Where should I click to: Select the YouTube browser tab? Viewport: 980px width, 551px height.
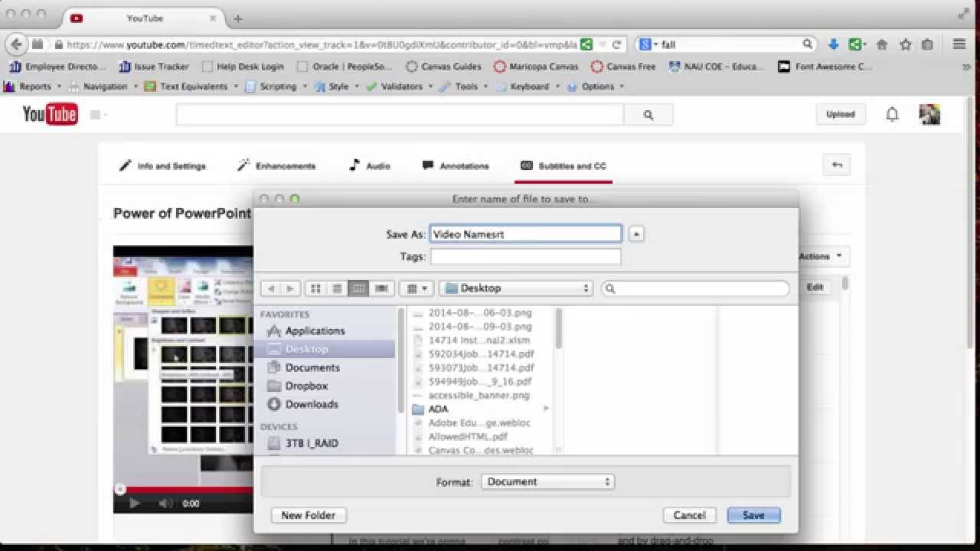coord(145,18)
